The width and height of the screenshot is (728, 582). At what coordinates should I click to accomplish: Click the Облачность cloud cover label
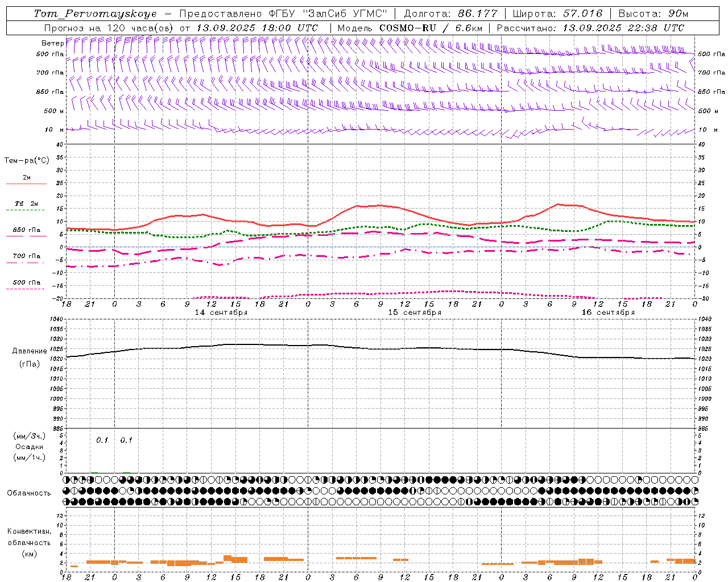(x=29, y=493)
